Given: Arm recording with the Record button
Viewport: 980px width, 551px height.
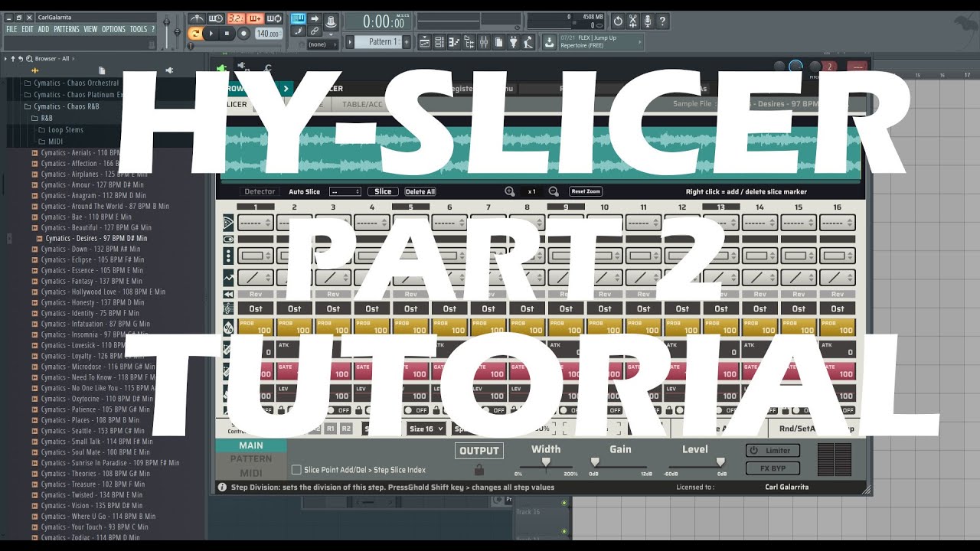Looking at the screenshot, I should pos(243,33).
